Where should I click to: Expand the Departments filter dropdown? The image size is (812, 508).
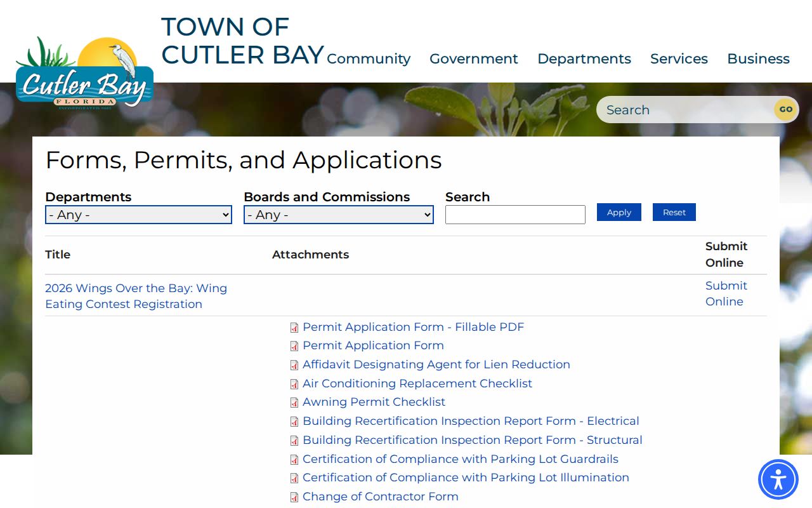pyautogui.click(x=138, y=215)
